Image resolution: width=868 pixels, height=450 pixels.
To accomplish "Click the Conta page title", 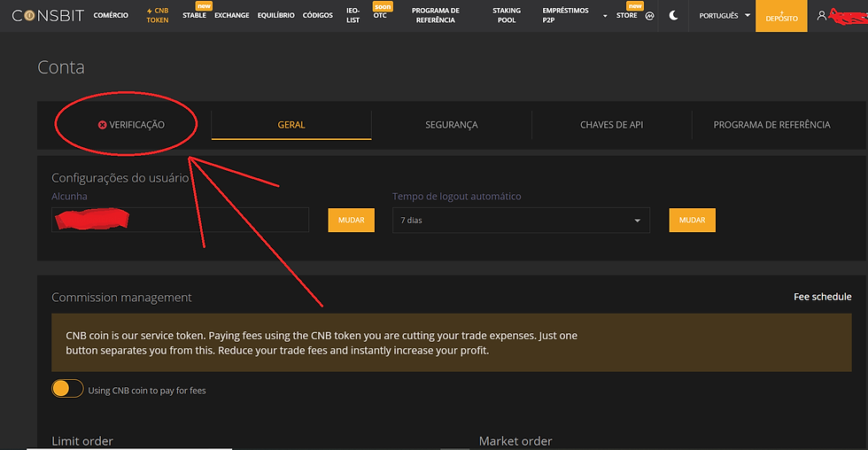I will coord(61,67).
